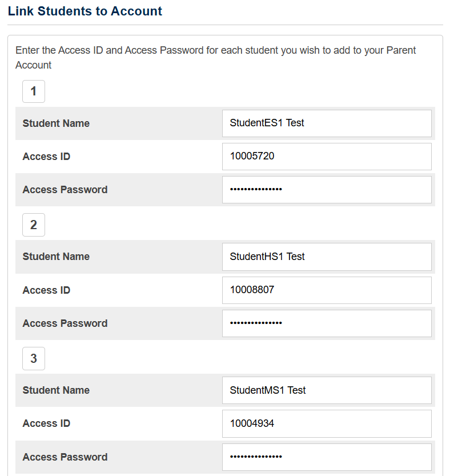Click the Student Name field containing StudentMS1 Test
Image resolution: width=450 pixels, height=476 pixels.
pos(326,391)
